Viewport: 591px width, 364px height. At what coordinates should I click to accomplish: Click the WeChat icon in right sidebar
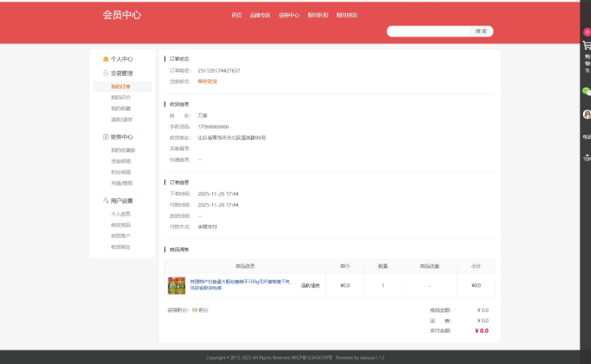click(587, 91)
